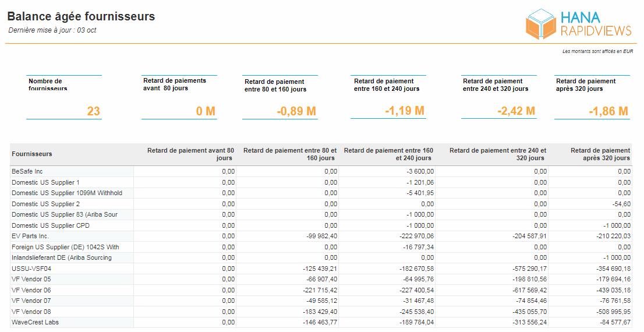Screen dimensions: 644x332
Task: Click the Inlandslieferant DE supplier name
Action: point(62,257)
